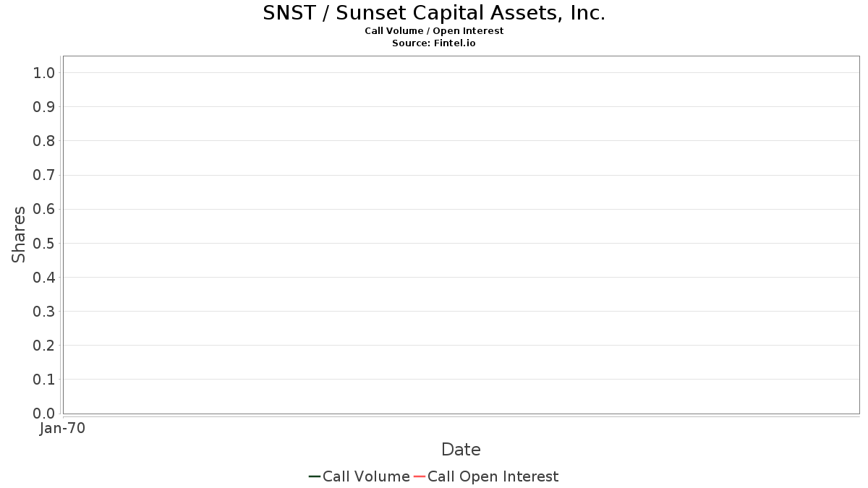868x488 pixels.
Task: Select the Call Volume / Open Interest subtitle
Action: coord(434,31)
